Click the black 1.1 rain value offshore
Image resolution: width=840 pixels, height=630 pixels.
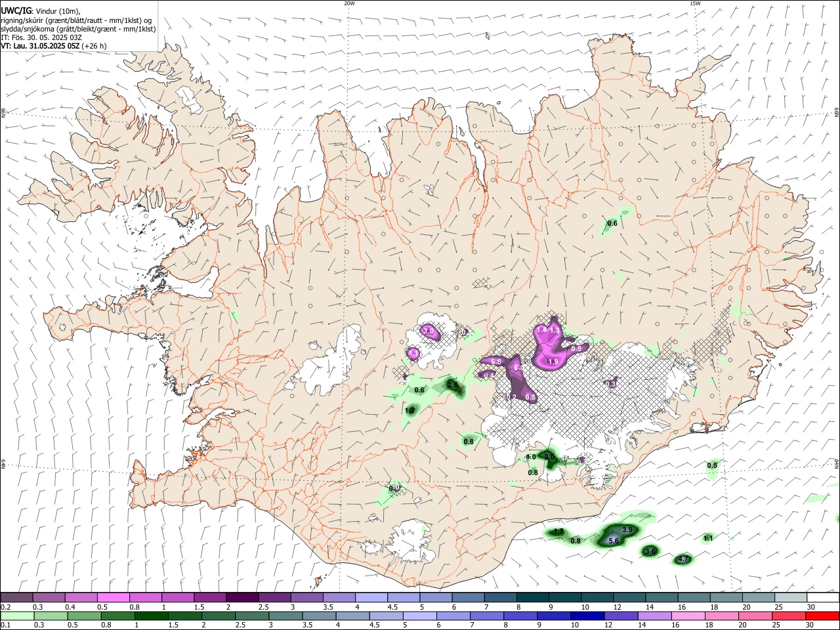click(708, 538)
